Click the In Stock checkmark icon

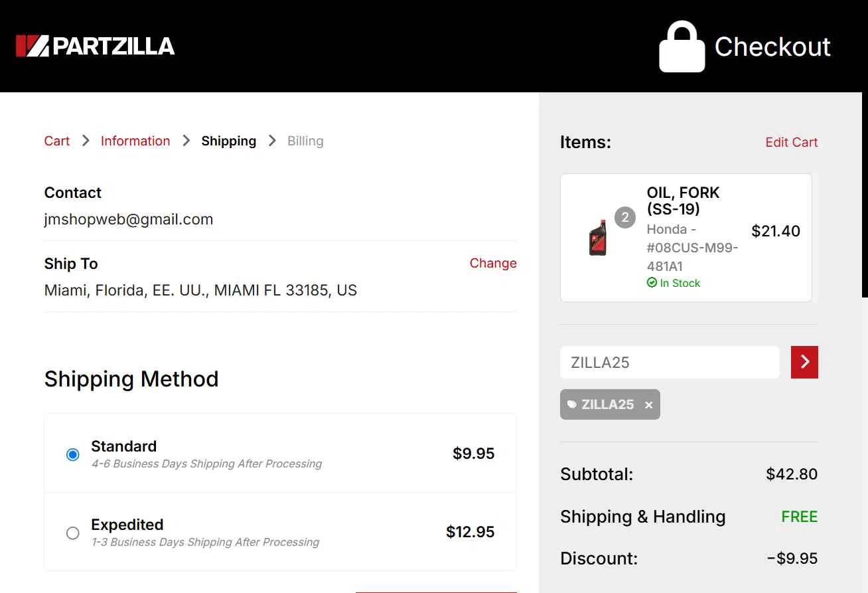(652, 283)
